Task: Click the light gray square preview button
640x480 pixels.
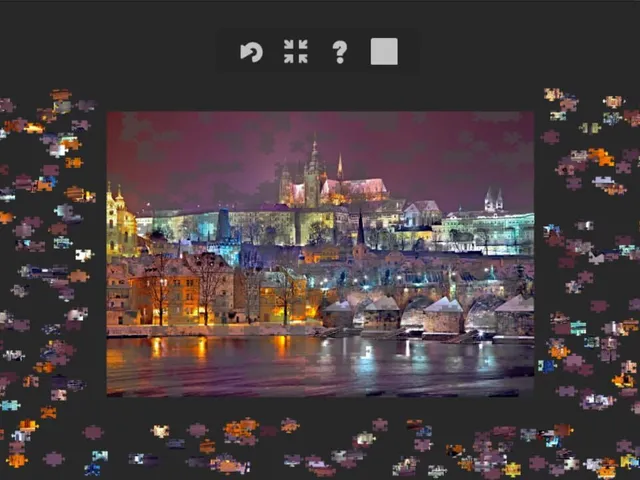Action: pyautogui.click(x=384, y=51)
